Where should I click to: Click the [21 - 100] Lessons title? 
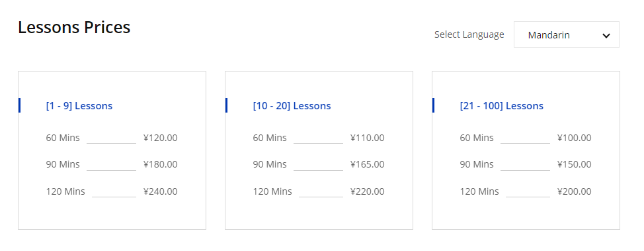(x=501, y=106)
